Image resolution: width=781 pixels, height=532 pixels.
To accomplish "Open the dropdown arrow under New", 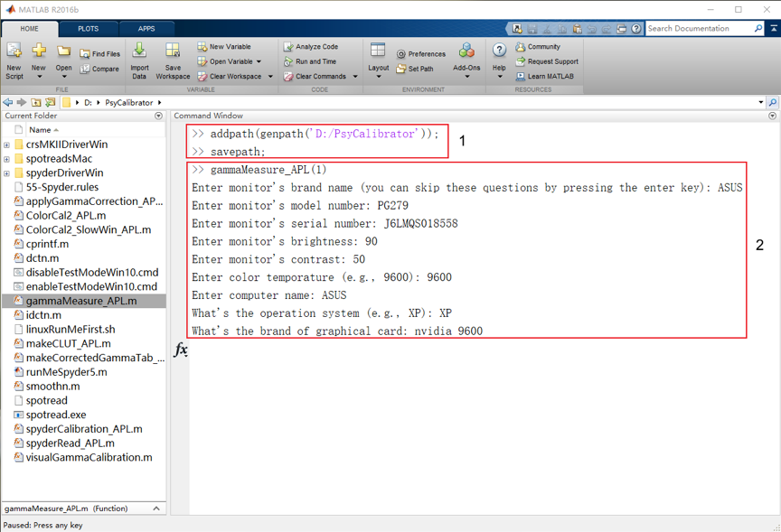I will pyautogui.click(x=40, y=77).
